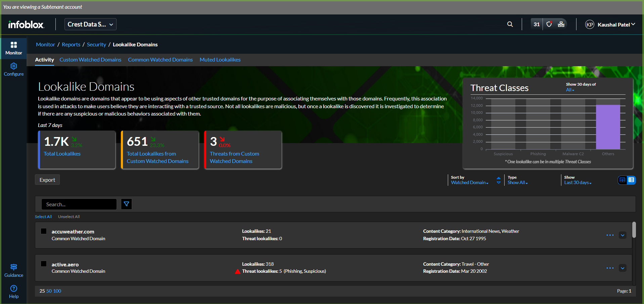Go to the Security breadcrumb
This screenshot has height=304, width=644.
[96, 45]
